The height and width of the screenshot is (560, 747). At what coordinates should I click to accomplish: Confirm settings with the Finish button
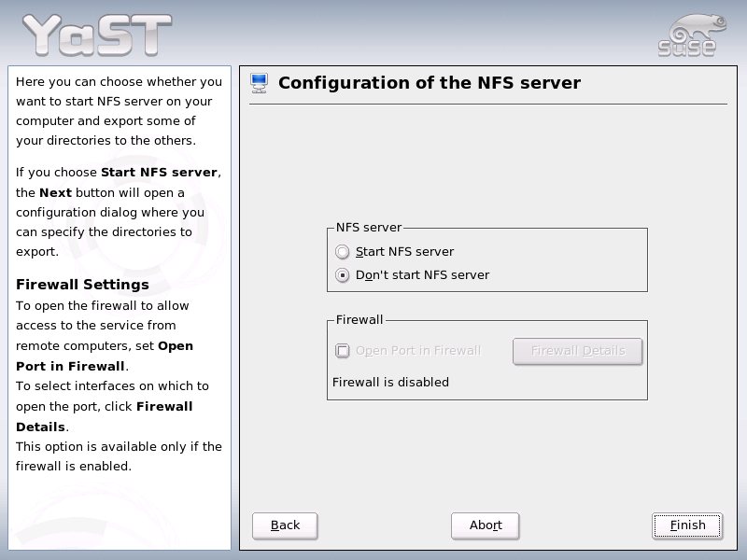pyautogui.click(x=687, y=525)
